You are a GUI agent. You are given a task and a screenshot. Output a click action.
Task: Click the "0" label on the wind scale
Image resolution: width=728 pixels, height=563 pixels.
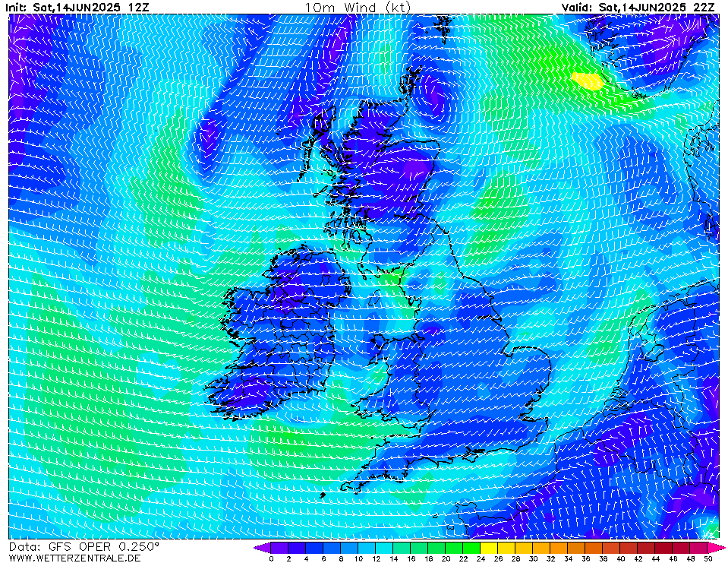click(x=271, y=558)
